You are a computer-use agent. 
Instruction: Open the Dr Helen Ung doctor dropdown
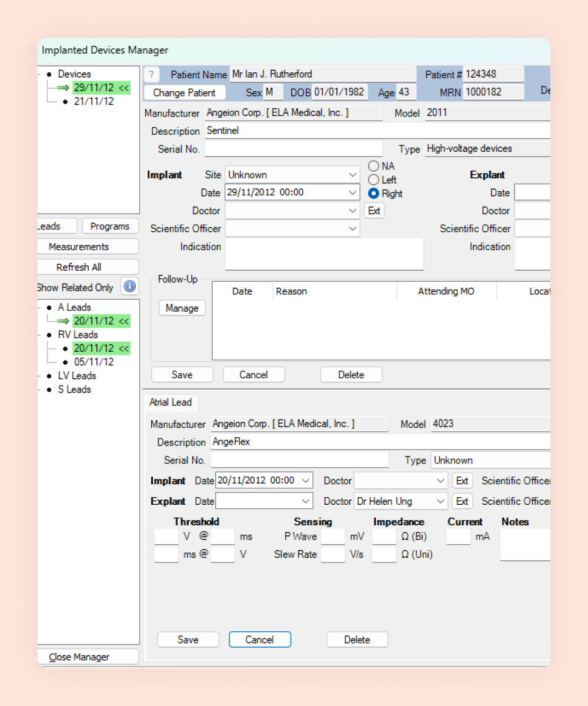coord(441,501)
